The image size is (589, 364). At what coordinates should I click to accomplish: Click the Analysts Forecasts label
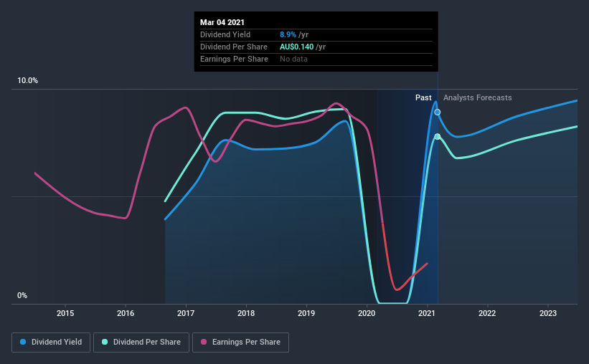point(477,97)
